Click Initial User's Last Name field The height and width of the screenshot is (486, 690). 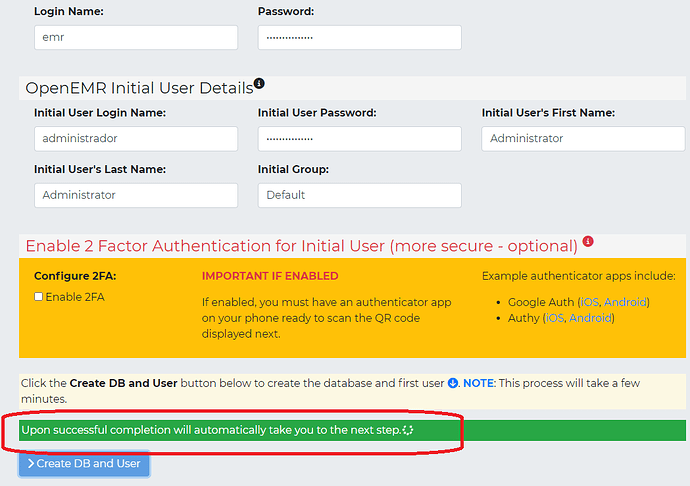[136, 195]
